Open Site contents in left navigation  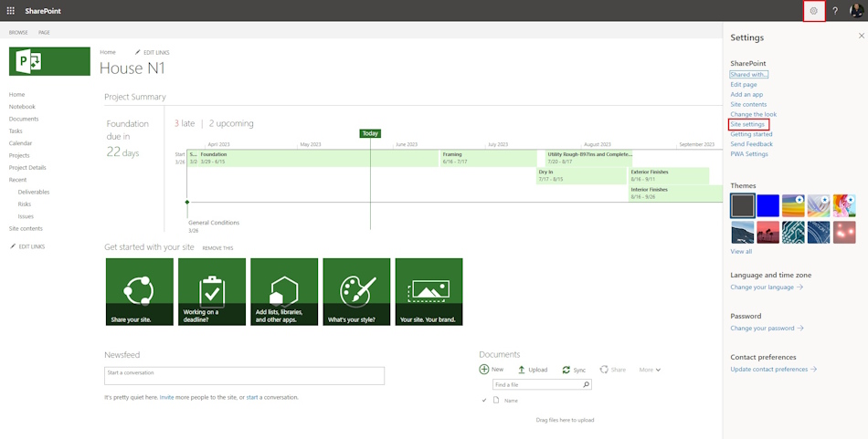click(x=26, y=228)
